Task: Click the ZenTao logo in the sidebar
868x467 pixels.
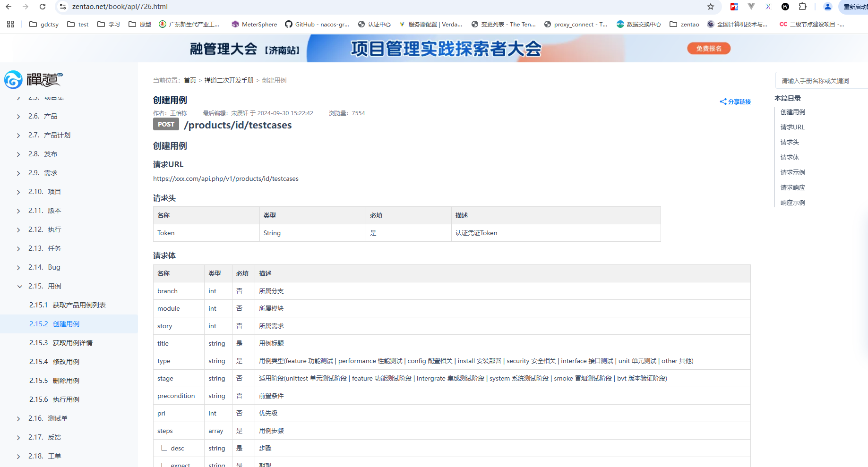Action: point(33,79)
